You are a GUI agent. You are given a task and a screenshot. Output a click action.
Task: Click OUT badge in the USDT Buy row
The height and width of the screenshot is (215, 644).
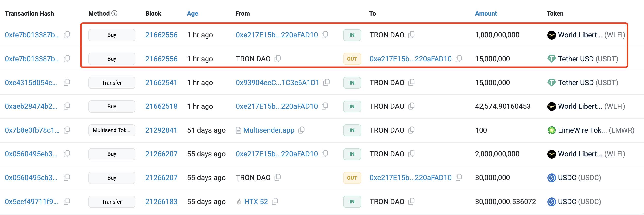point(352,59)
